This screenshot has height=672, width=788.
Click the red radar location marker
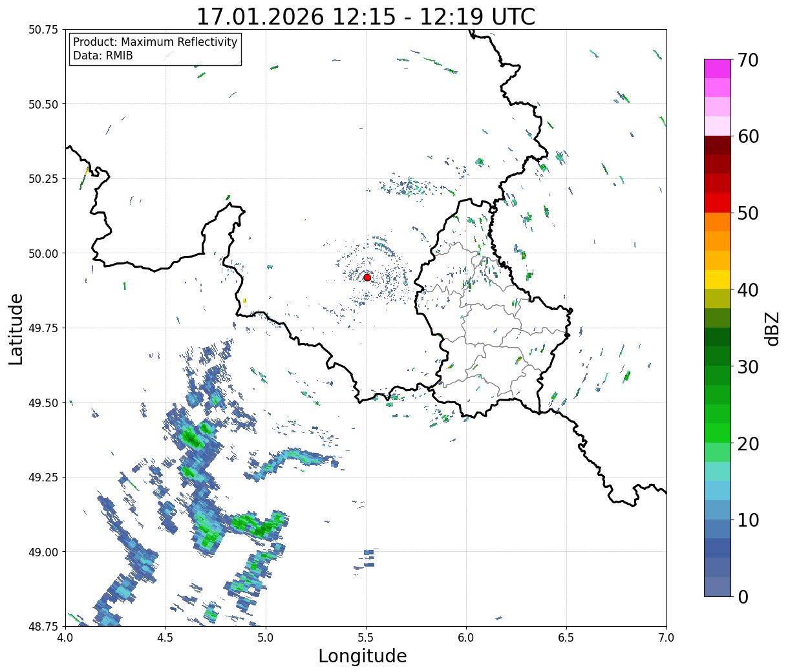click(367, 277)
